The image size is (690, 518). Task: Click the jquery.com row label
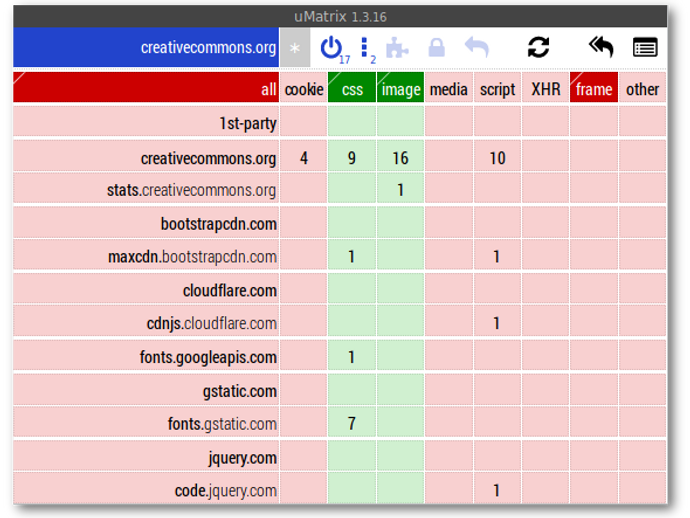(x=146, y=456)
